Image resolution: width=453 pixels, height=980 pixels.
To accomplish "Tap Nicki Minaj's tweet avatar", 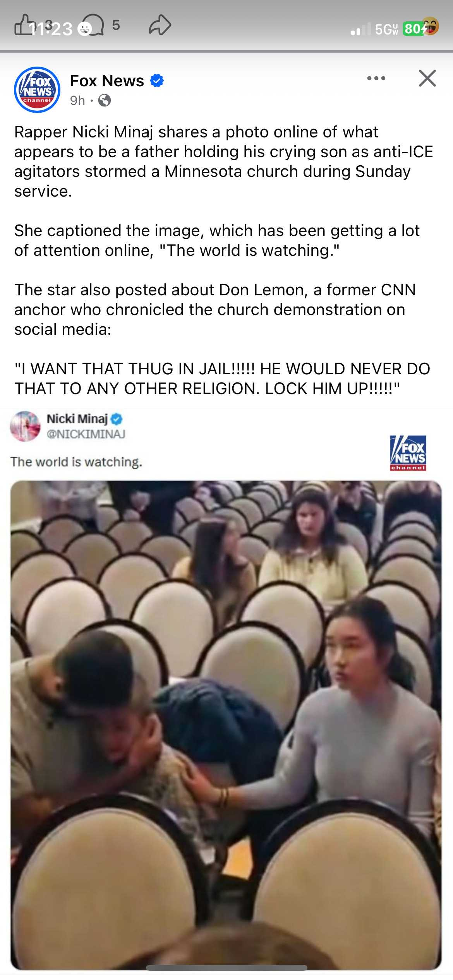I will pyautogui.click(x=25, y=426).
